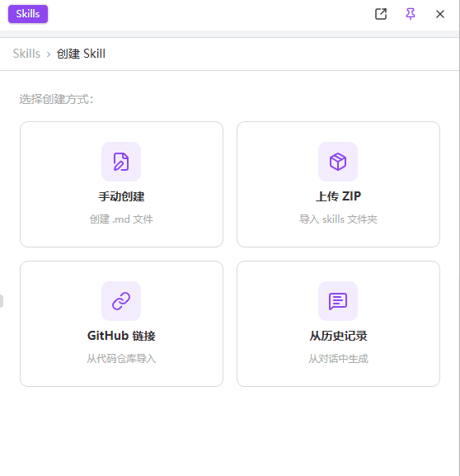The width and height of the screenshot is (460, 476).
Task: Click the purple Skills badge
Action: (x=28, y=14)
